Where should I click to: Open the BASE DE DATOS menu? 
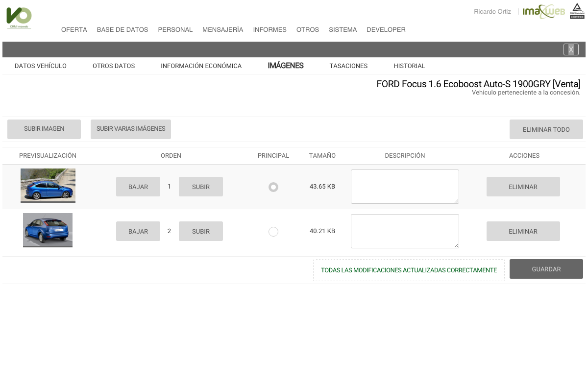click(x=122, y=30)
